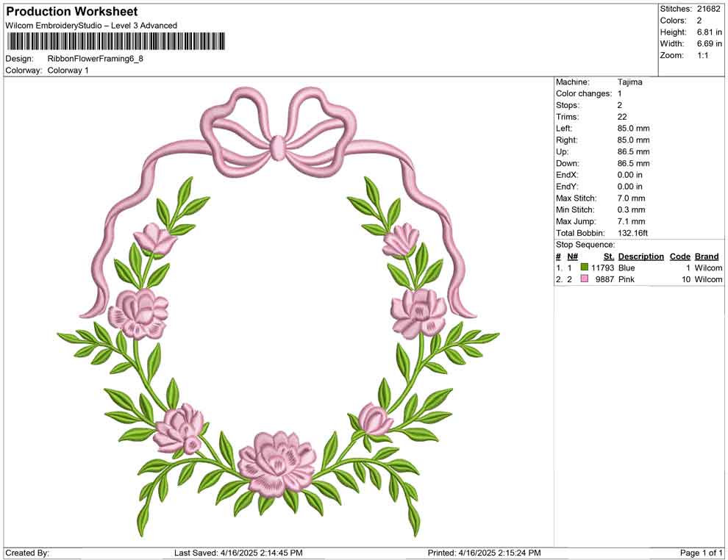Click the 'Last Saved' timestamp in footer

point(238,553)
